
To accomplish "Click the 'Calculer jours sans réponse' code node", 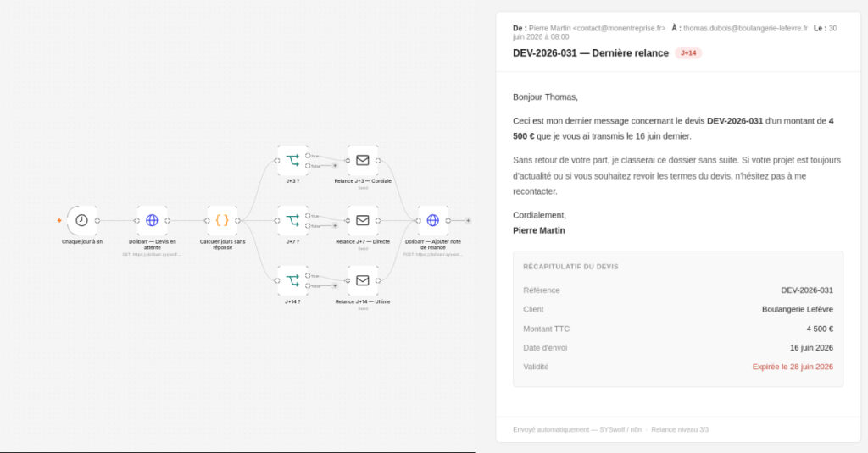I will point(223,221).
